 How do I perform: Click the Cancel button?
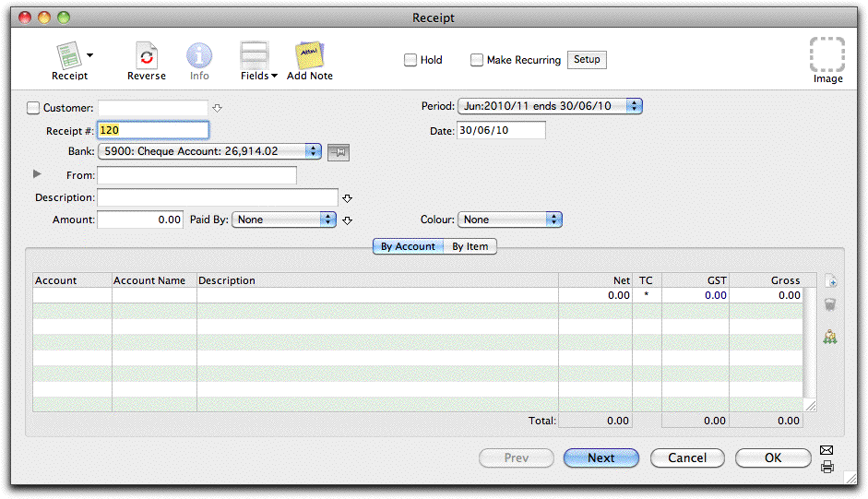[x=687, y=458]
